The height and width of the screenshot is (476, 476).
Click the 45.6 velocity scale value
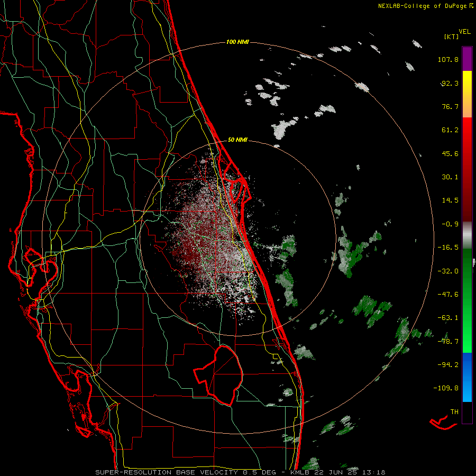[x=450, y=153]
